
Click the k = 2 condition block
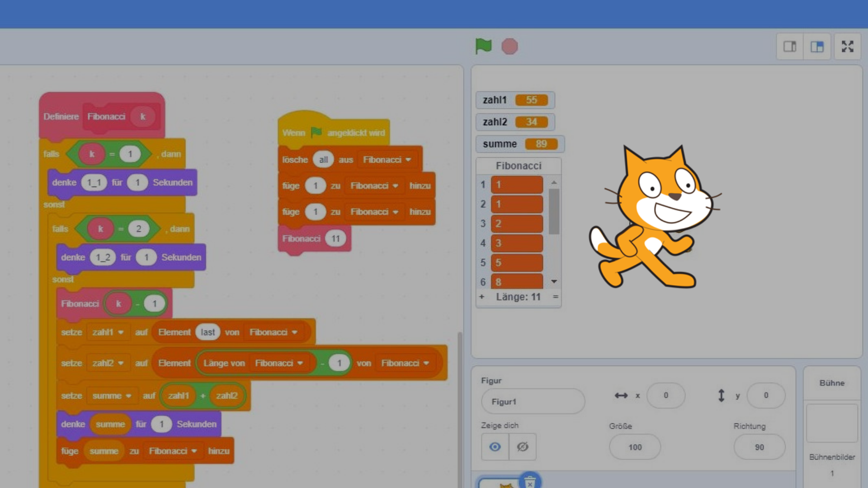(x=118, y=229)
